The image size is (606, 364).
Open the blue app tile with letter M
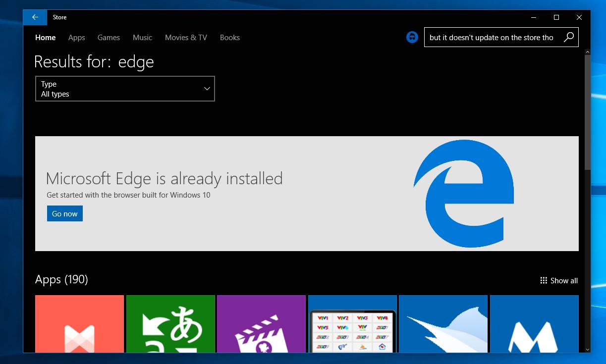click(x=534, y=324)
